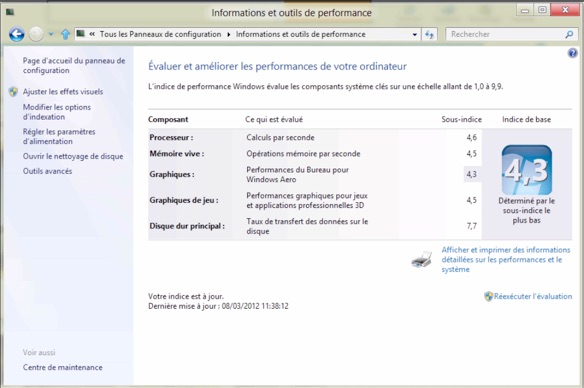Viewport: 584px width, 388px height.
Task: Open 'Modifier les options d'indexation'
Action: coord(57,112)
